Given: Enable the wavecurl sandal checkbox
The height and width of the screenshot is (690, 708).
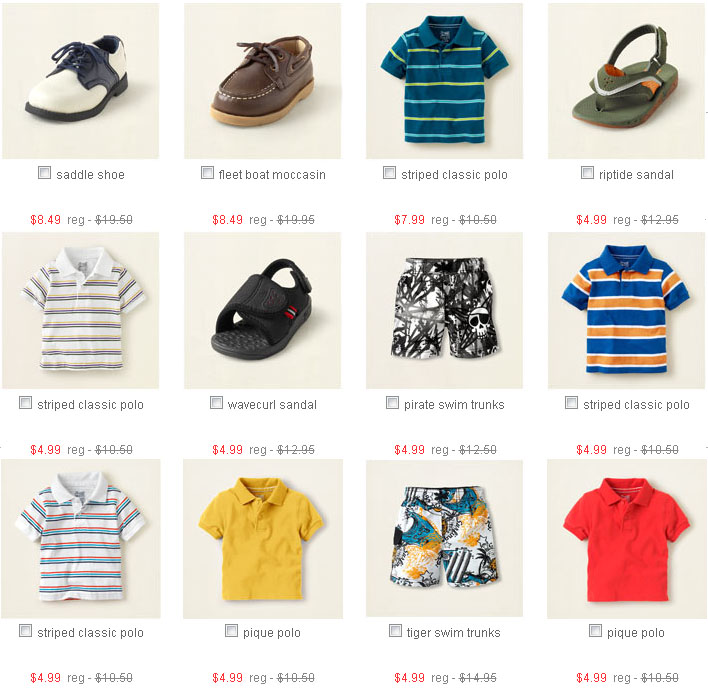Looking at the screenshot, I should [216, 402].
